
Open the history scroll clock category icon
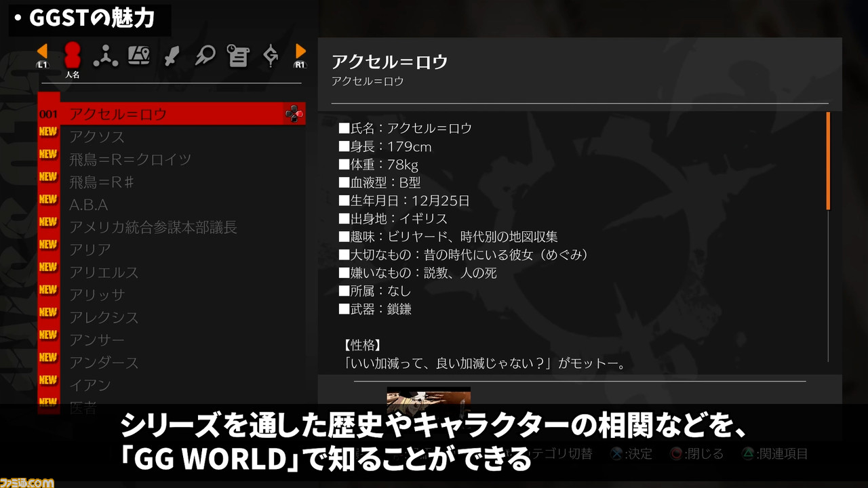[237, 56]
